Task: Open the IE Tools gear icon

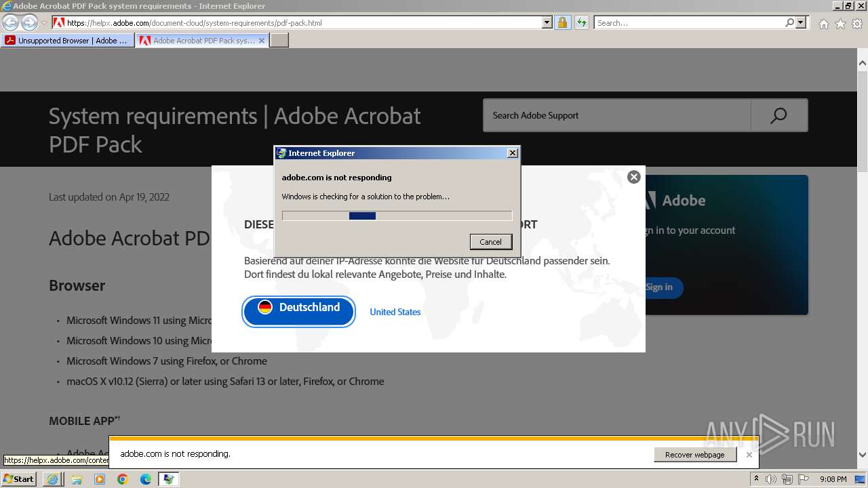Action: pos(857,24)
